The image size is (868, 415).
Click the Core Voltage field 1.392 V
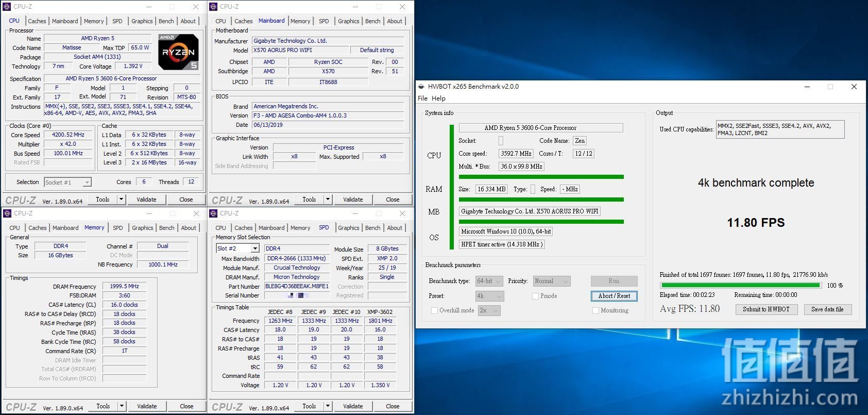pos(133,66)
